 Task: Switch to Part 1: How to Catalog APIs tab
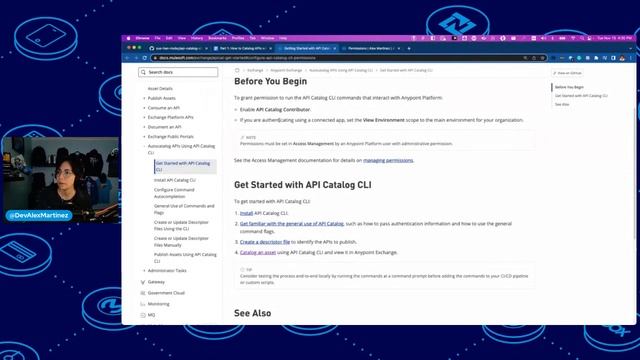tap(242, 48)
